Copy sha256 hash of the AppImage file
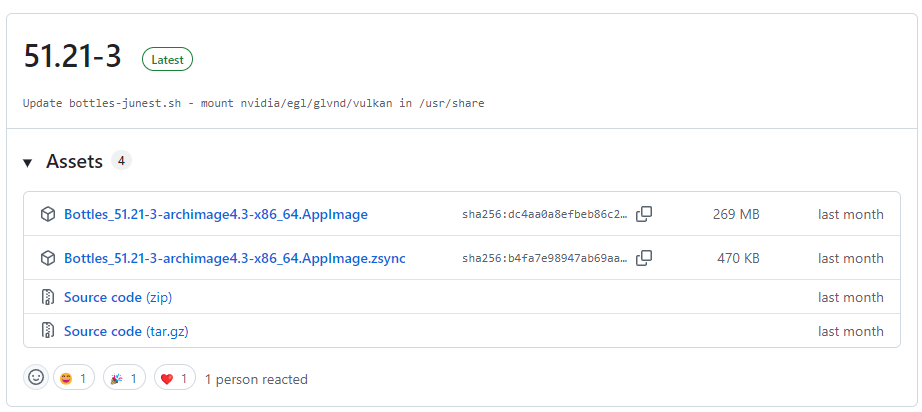The image size is (922, 412). pyautogui.click(x=644, y=214)
